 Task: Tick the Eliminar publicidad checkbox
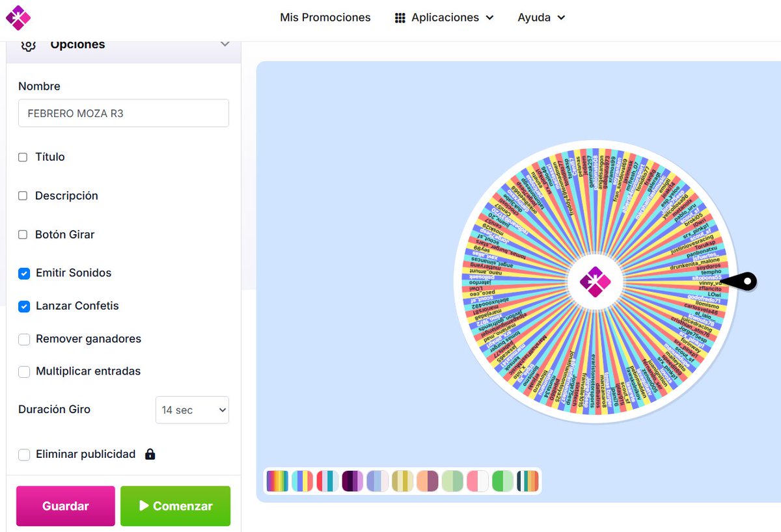(x=24, y=455)
